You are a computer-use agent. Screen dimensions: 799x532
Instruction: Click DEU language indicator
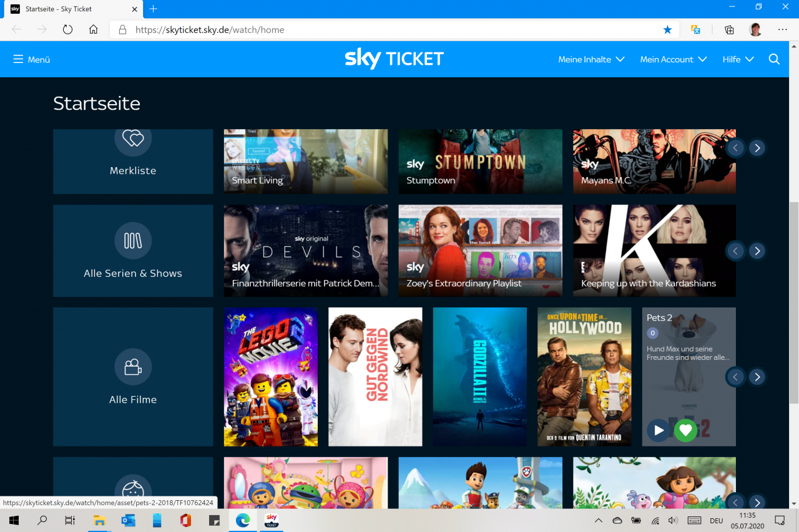(x=717, y=520)
